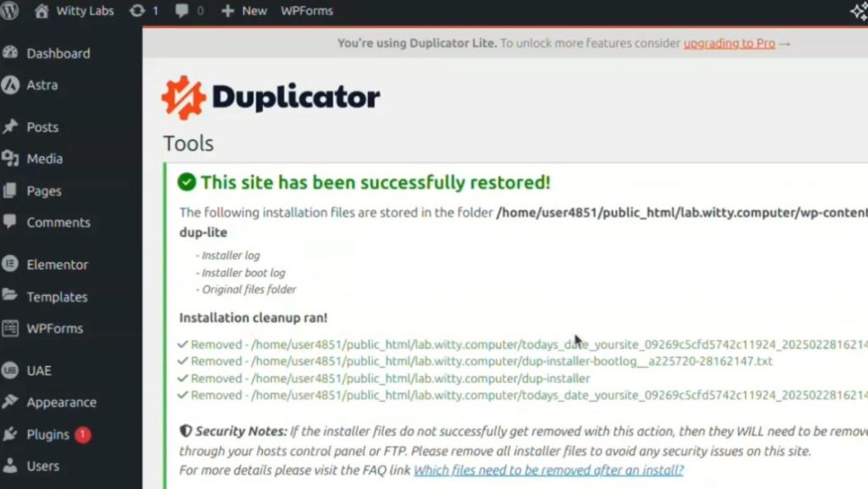
Task: Click the updates refresh icon
Action: (136, 10)
